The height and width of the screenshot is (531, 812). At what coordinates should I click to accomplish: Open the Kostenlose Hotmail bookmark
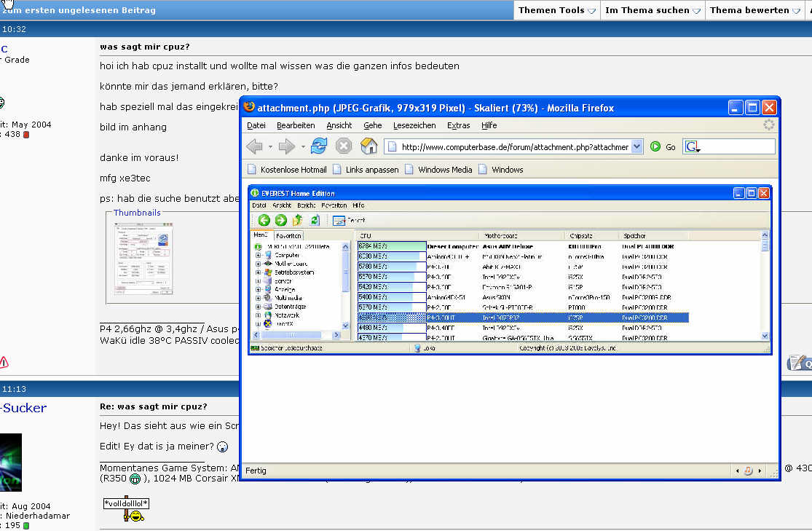288,170
